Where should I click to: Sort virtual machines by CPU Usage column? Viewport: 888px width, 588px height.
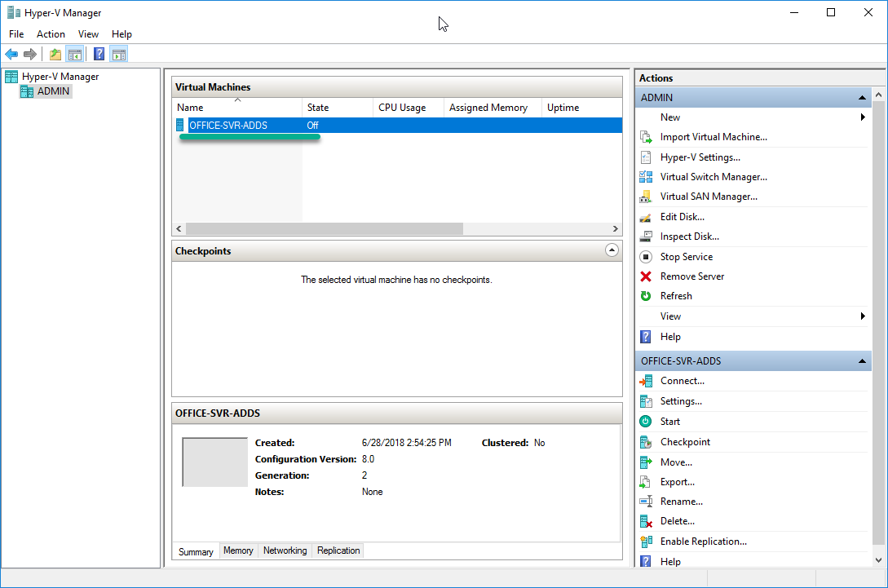tap(409, 107)
